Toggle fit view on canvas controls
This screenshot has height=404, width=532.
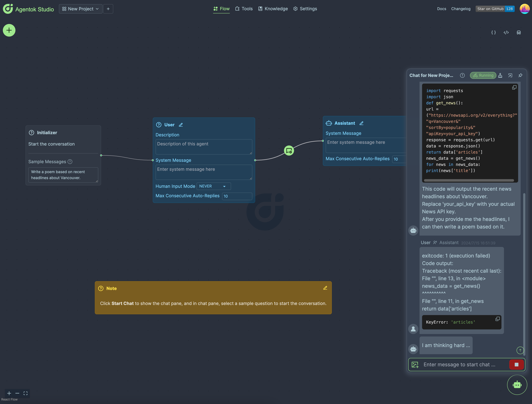[x=26, y=393]
